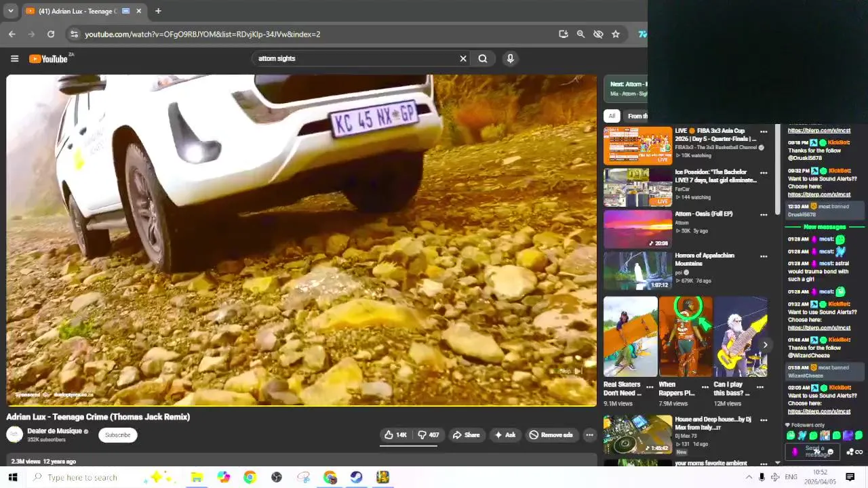The width and height of the screenshot is (868, 488).
Task: Open options for Can I play this bass short
Action: [x=760, y=388]
